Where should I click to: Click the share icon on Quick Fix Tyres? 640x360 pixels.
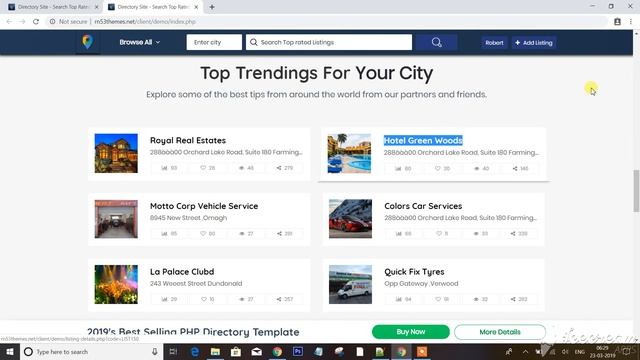[513, 299]
